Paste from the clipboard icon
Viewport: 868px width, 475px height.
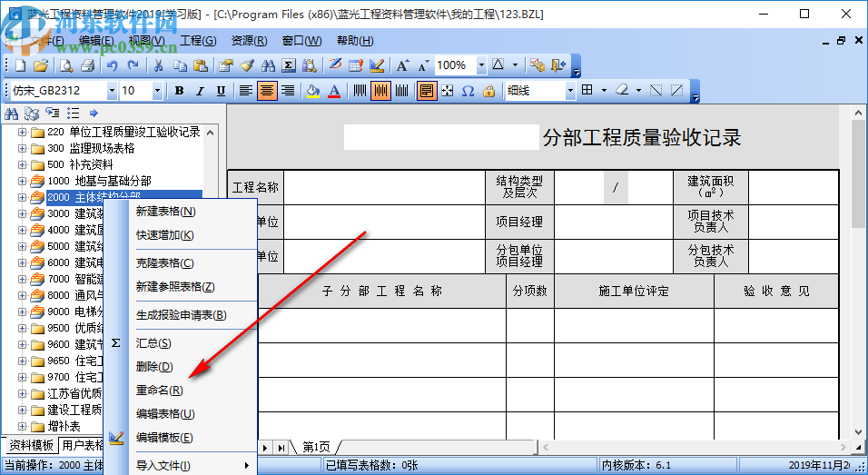201,65
